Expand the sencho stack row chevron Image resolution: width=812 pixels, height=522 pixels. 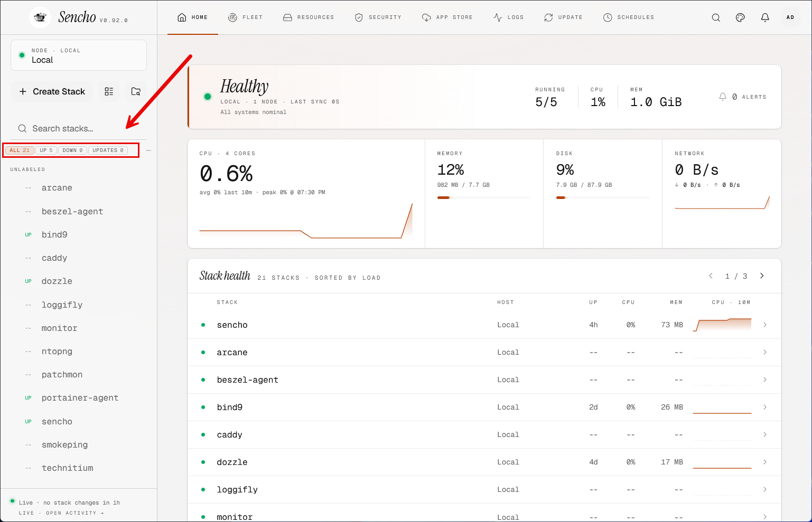[765, 325]
